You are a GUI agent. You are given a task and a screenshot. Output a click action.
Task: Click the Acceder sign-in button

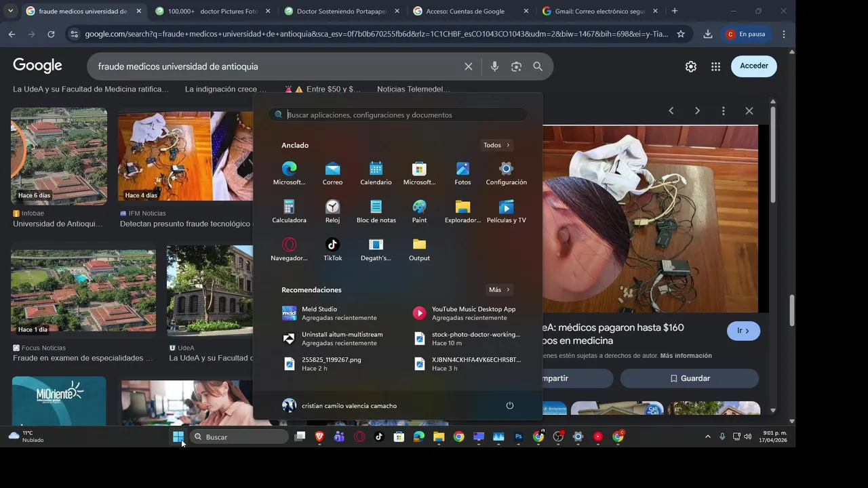click(754, 66)
